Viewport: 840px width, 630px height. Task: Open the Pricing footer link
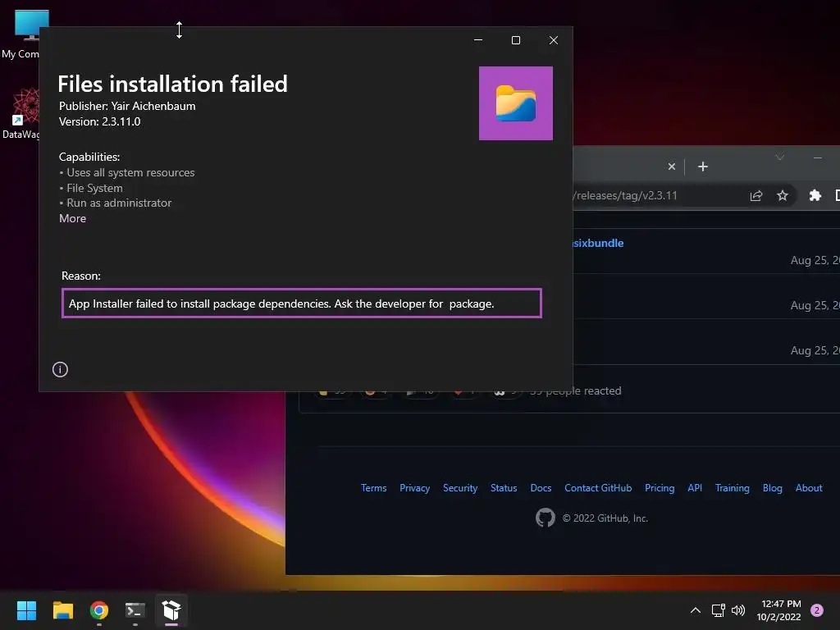(660, 488)
